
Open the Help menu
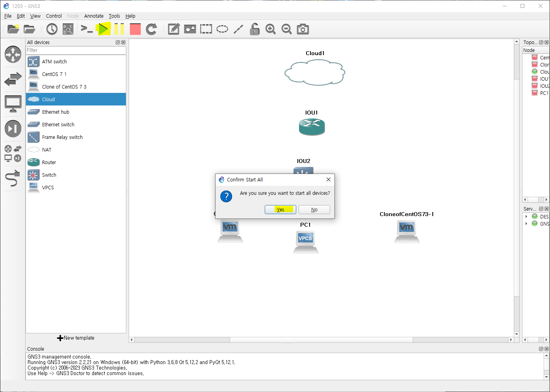click(x=130, y=16)
